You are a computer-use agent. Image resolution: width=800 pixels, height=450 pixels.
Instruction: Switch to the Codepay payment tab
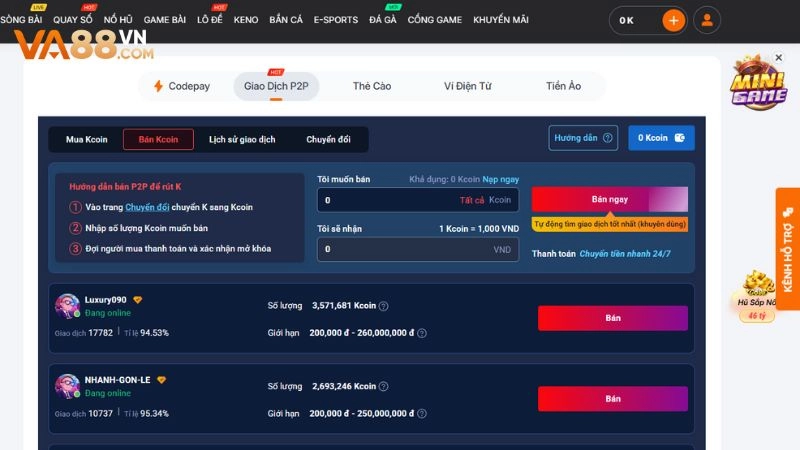tap(182, 86)
